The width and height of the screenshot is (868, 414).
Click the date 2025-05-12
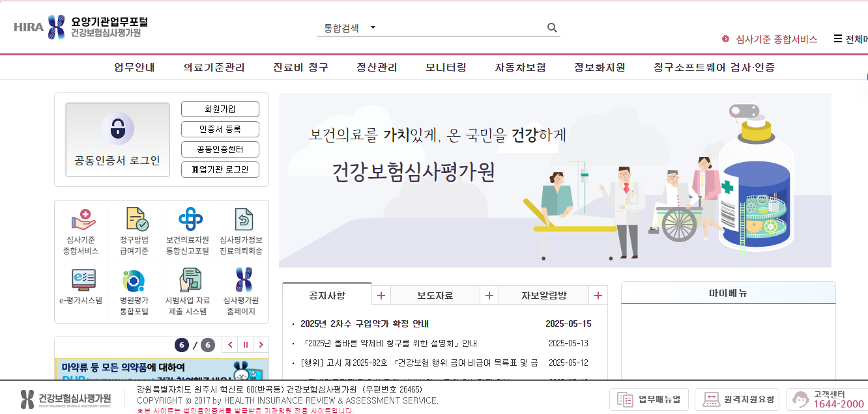(x=568, y=363)
